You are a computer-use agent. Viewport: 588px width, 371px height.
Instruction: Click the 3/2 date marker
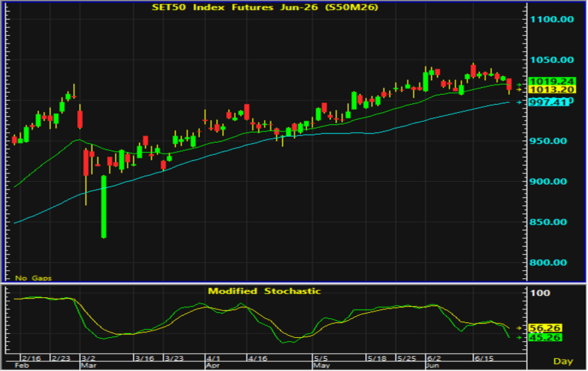pos(88,358)
